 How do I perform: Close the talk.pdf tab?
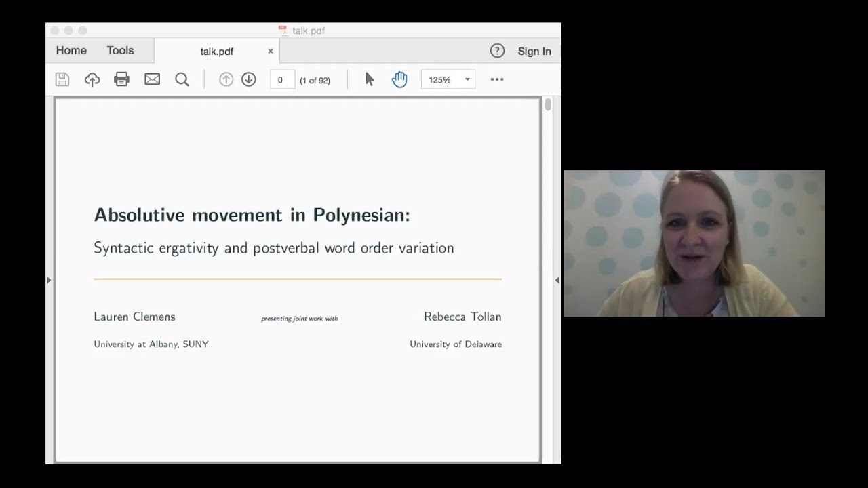pyautogui.click(x=271, y=51)
